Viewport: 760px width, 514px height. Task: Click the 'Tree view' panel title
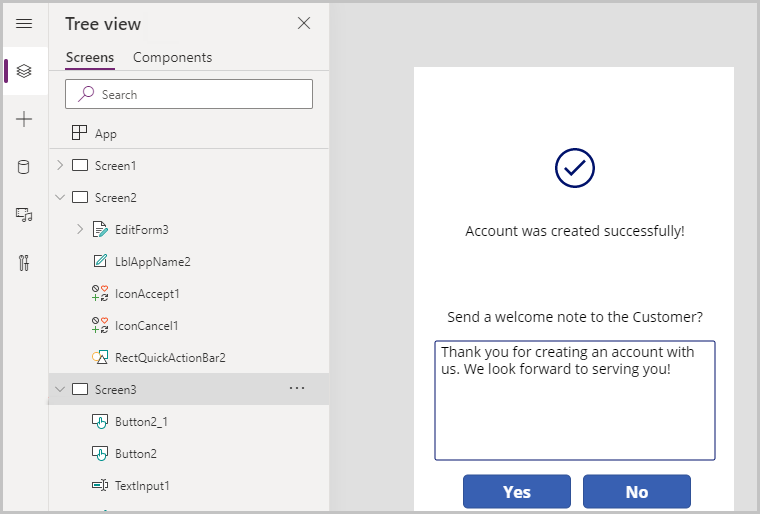click(103, 24)
